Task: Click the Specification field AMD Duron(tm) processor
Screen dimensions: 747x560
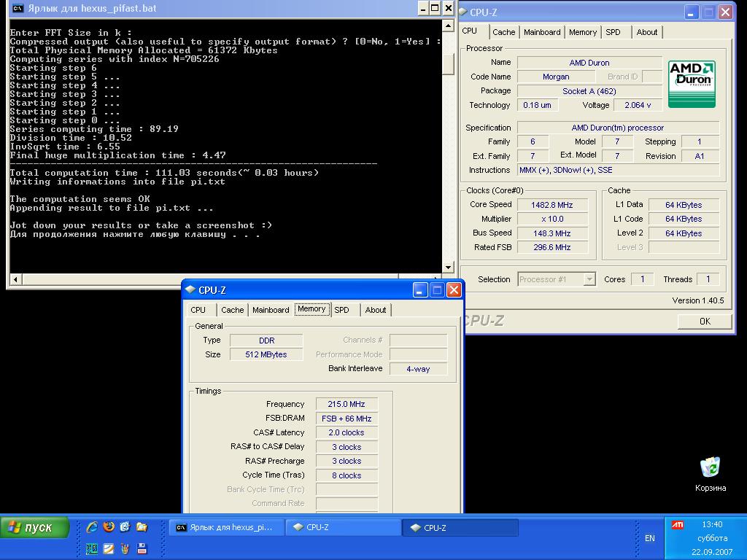Action: 618,128
